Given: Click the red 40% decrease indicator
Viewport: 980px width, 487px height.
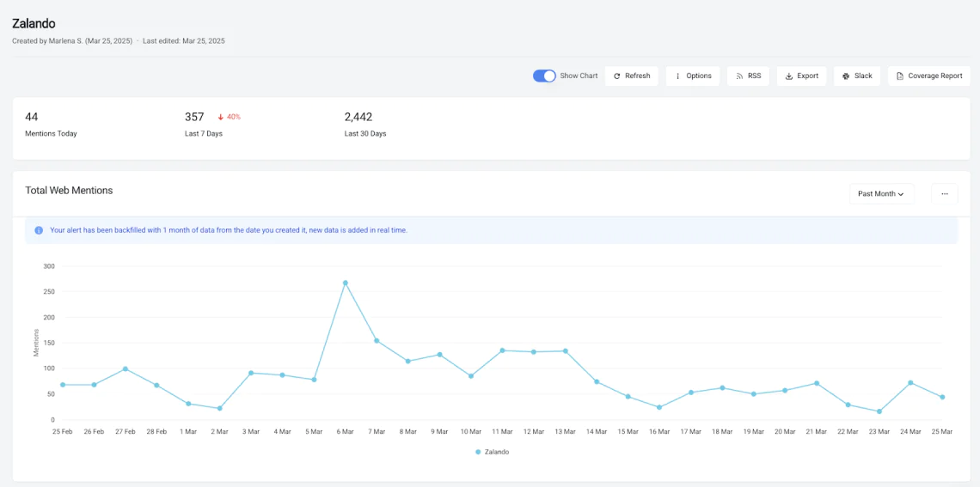Looking at the screenshot, I should pyautogui.click(x=230, y=117).
